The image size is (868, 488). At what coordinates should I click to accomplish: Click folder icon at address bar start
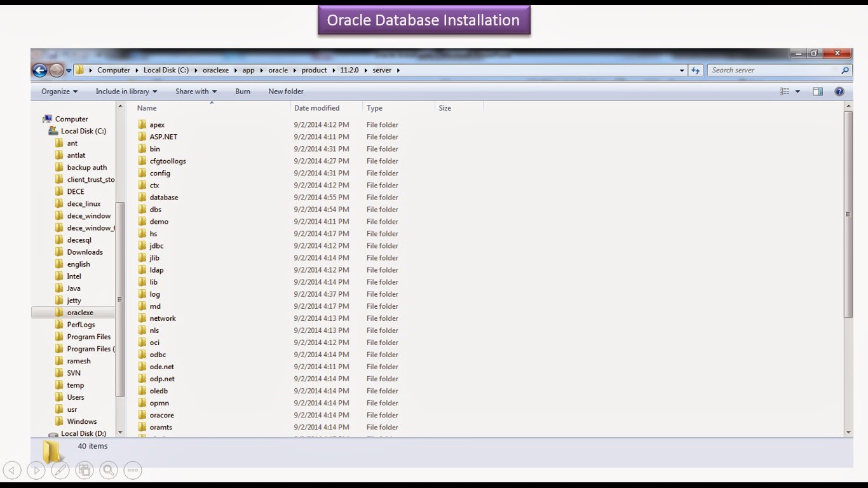(79, 70)
